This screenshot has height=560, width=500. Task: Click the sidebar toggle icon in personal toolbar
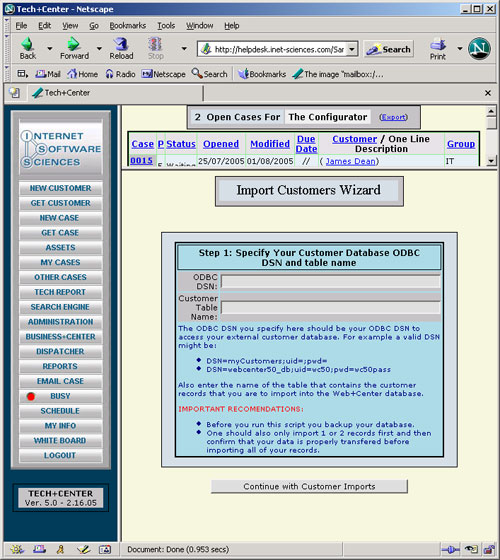(22, 74)
